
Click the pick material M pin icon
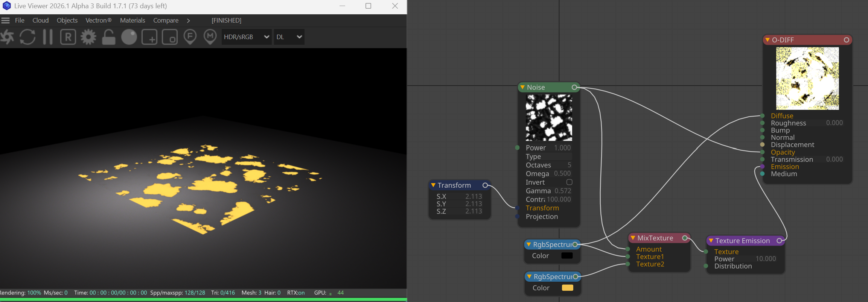(210, 37)
